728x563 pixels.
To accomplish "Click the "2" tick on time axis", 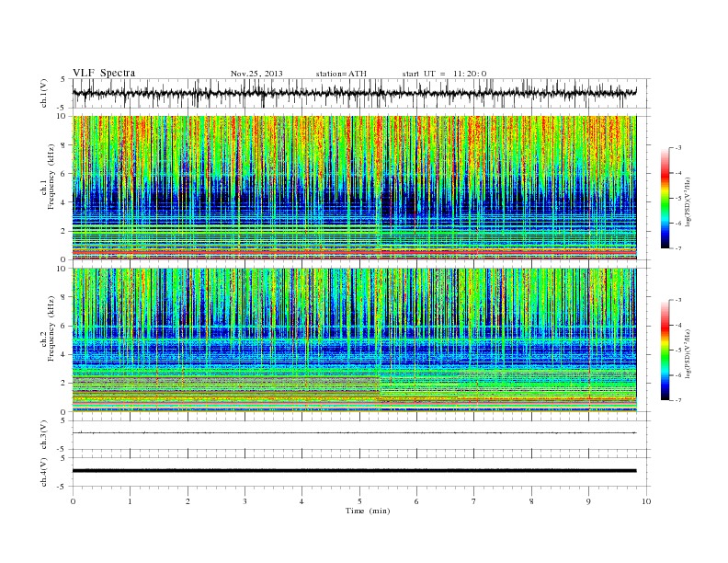I will click(188, 501).
